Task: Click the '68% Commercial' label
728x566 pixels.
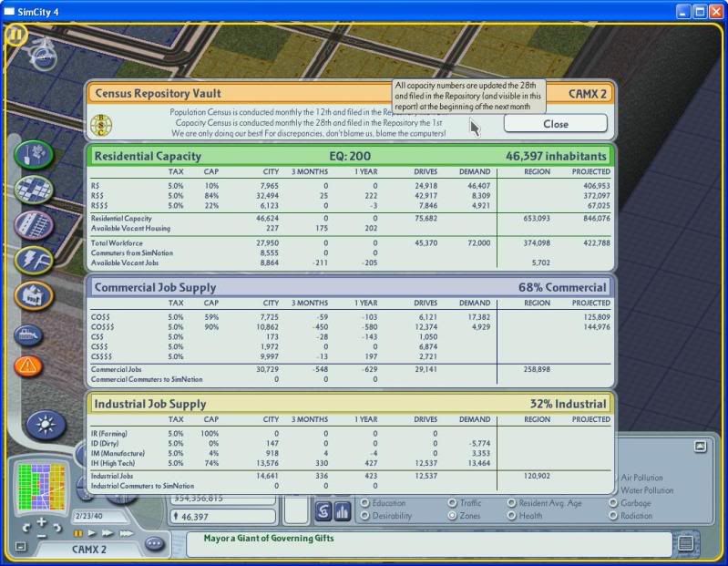Action: pyautogui.click(x=562, y=287)
